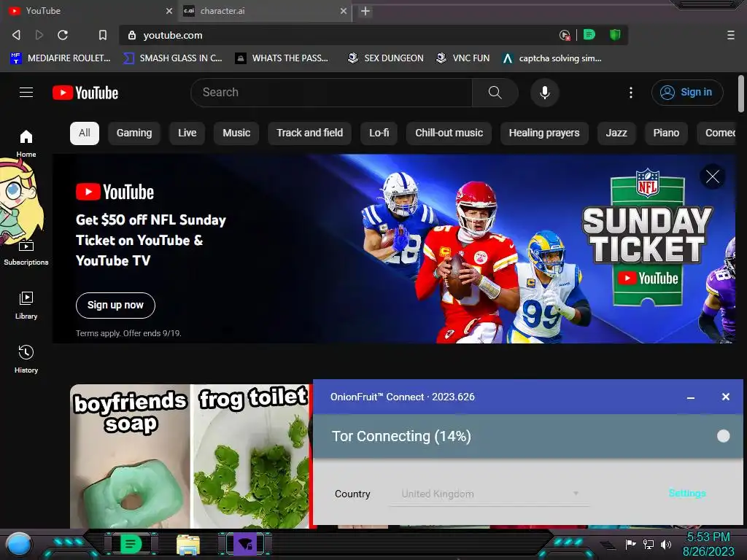747x560 pixels.
Task: Open File Explorer on taskbar
Action: pyautogui.click(x=188, y=545)
